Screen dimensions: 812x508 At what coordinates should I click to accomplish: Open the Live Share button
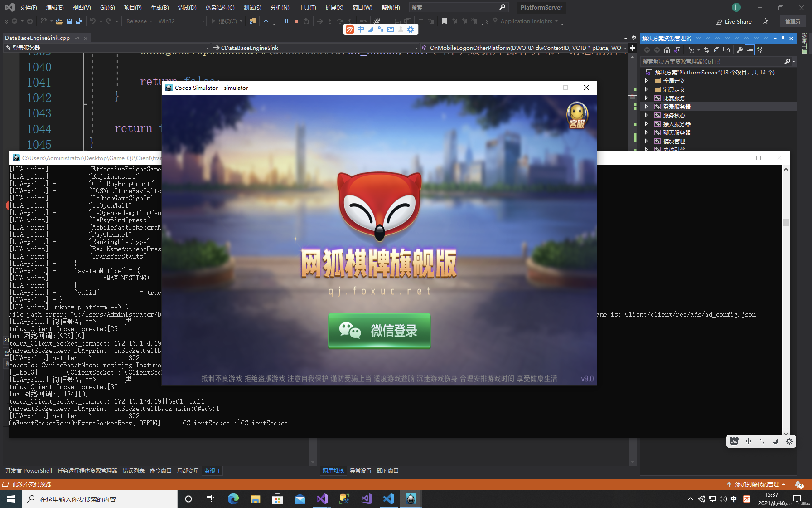click(x=733, y=22)
